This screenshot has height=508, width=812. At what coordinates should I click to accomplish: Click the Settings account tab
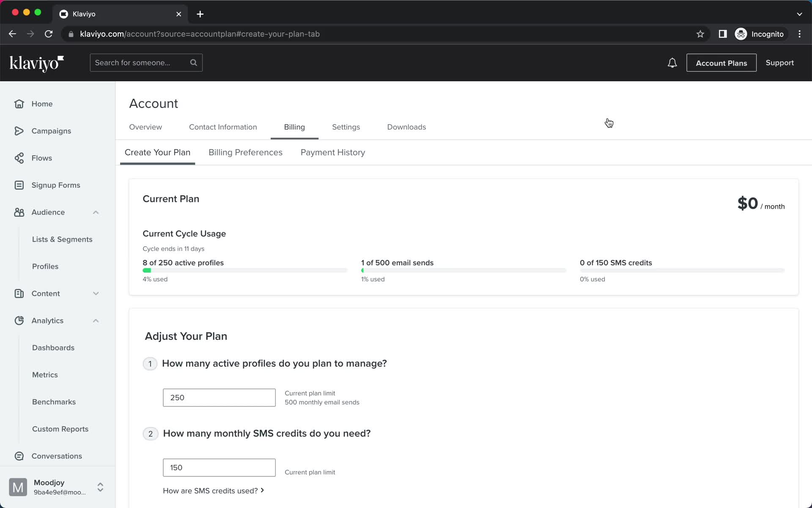tap(346, 127)
